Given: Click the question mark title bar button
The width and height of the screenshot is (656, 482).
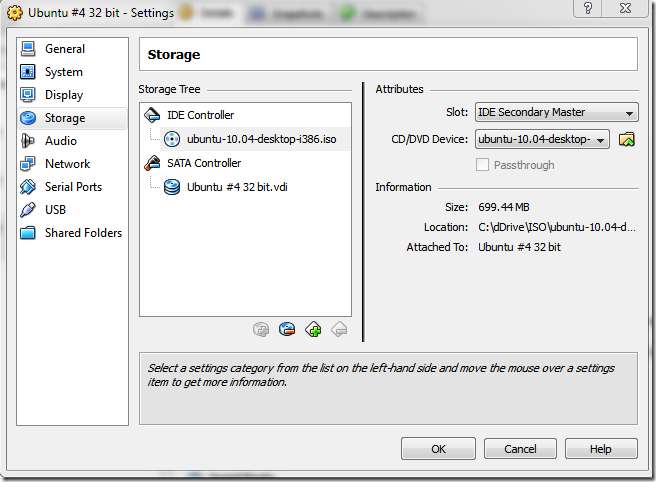Looking at the screenshot, I should tap(587, 8).
